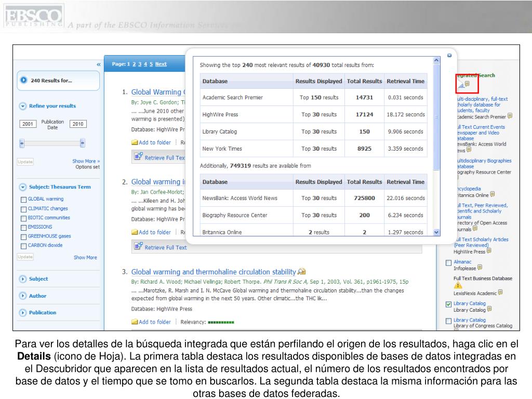
Task: Click the Retrieve Full Text icon in result 1
Action: [x=138, y=156]
